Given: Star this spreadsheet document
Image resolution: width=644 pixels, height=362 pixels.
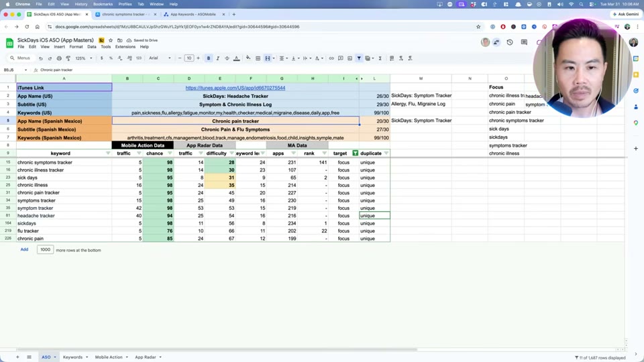Looking at the screenshot, I should [x=111, y=40].
